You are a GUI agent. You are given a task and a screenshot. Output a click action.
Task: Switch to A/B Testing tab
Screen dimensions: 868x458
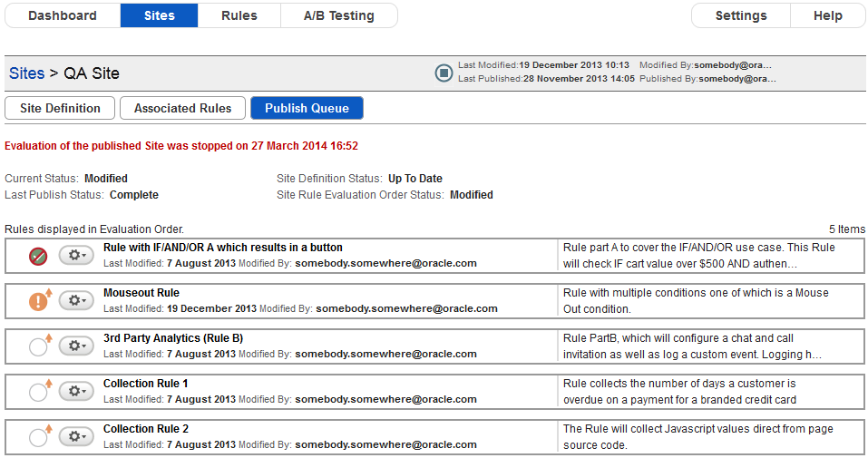click(x=339, y=15)
